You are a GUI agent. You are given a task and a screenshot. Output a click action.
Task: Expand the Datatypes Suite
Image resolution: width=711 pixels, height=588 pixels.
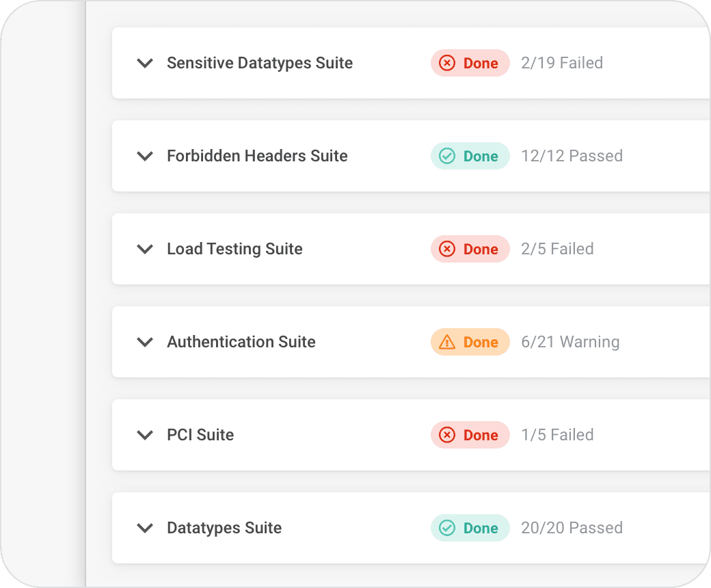tap(145, 528)
